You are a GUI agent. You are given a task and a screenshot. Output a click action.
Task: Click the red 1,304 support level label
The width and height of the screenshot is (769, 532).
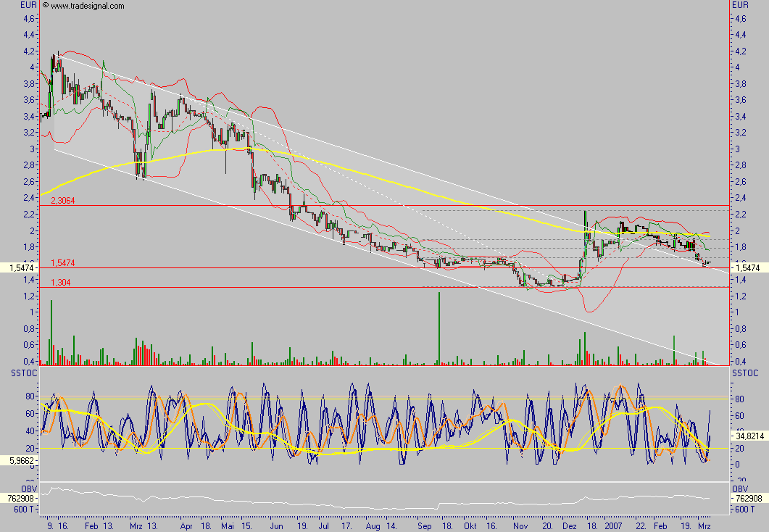(x=59, y=281)
